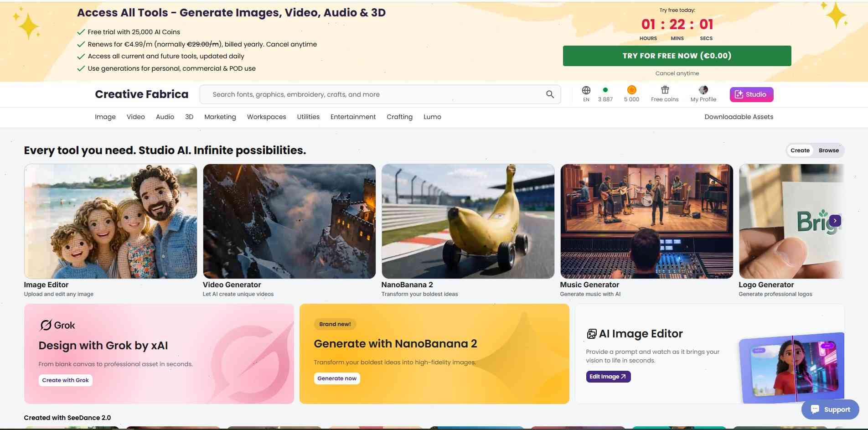The height and width of the screenshot is (430, 868).
Task: Open the NanoBanana 2 banana car thumbnail
Action: click(468, 221)
